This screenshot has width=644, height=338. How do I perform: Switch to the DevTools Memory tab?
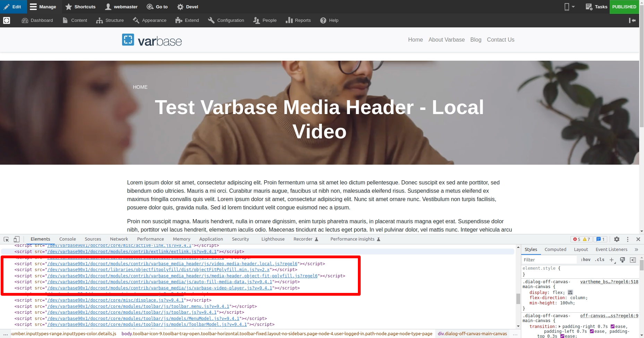coord(182,239)
